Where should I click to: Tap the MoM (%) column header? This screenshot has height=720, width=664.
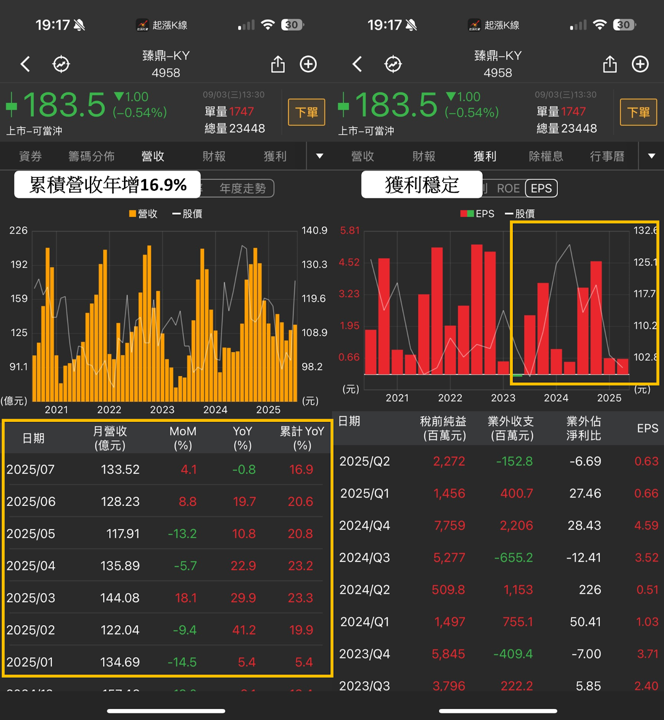pos(183,438)
